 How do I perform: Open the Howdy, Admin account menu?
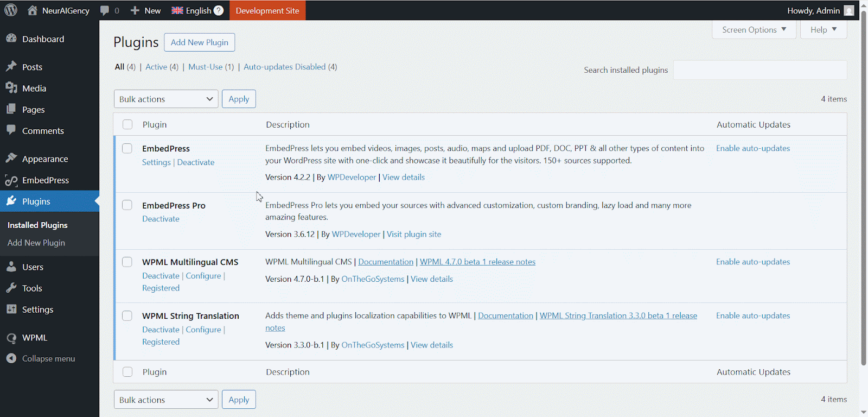tap(821, 10)
